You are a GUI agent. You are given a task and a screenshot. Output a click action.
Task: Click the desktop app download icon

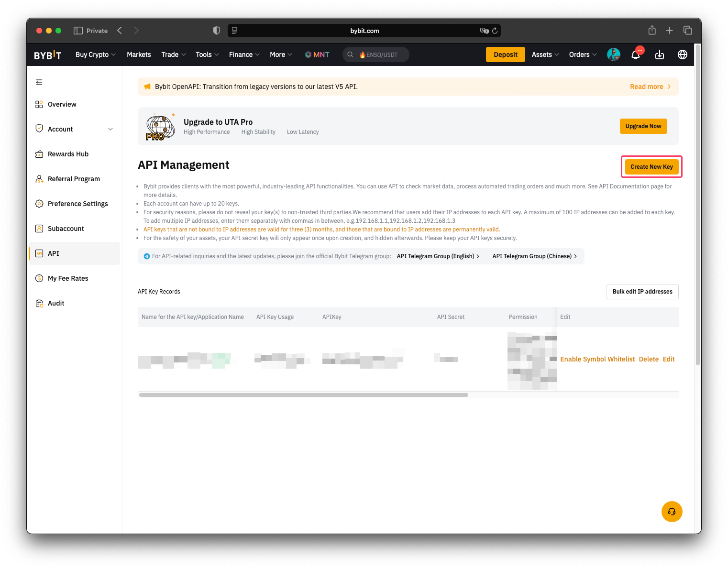[660, 55]
